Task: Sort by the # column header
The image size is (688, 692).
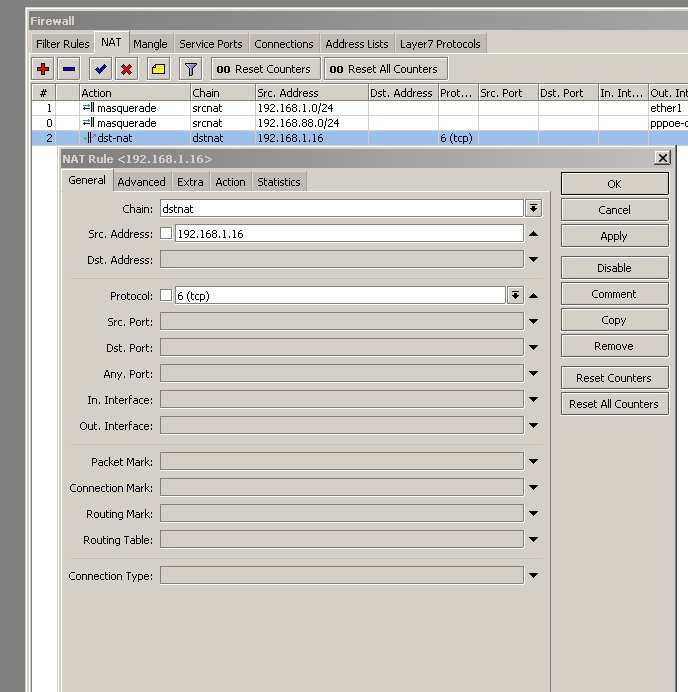Action: click(43, 93)
